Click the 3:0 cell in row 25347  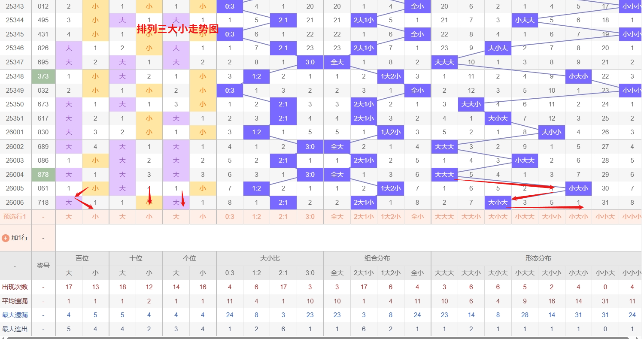pyautogui.click(x=310, y=62)
